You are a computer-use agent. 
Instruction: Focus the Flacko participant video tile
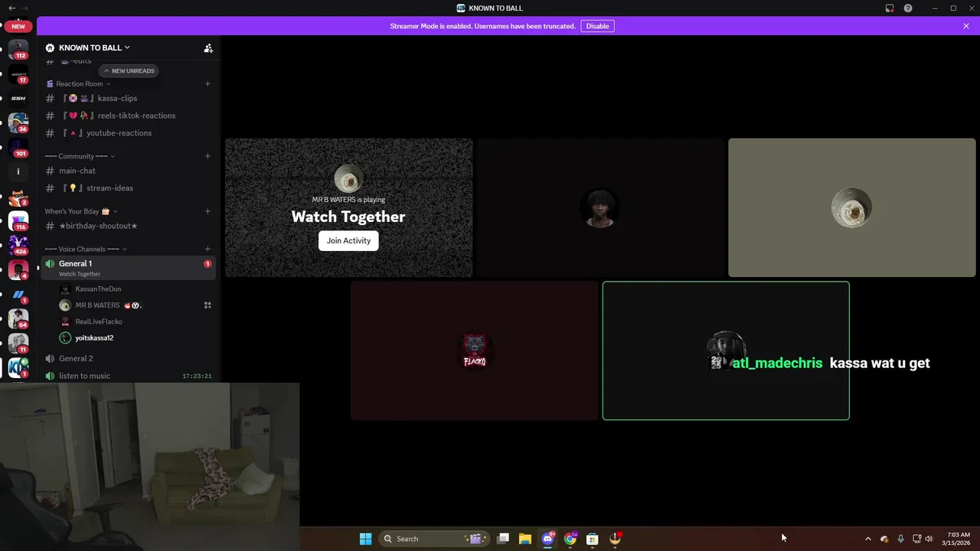click(475, 350)
